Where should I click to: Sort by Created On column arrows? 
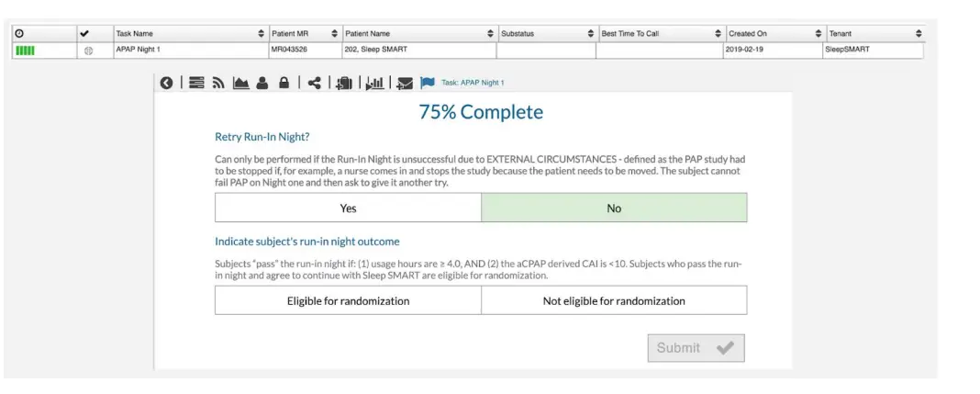tap(819, 34)
